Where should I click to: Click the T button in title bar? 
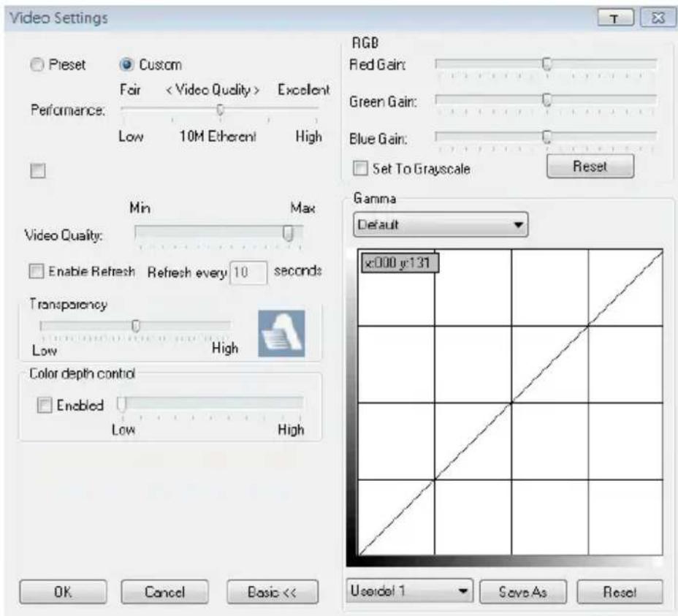click(615, 18)
